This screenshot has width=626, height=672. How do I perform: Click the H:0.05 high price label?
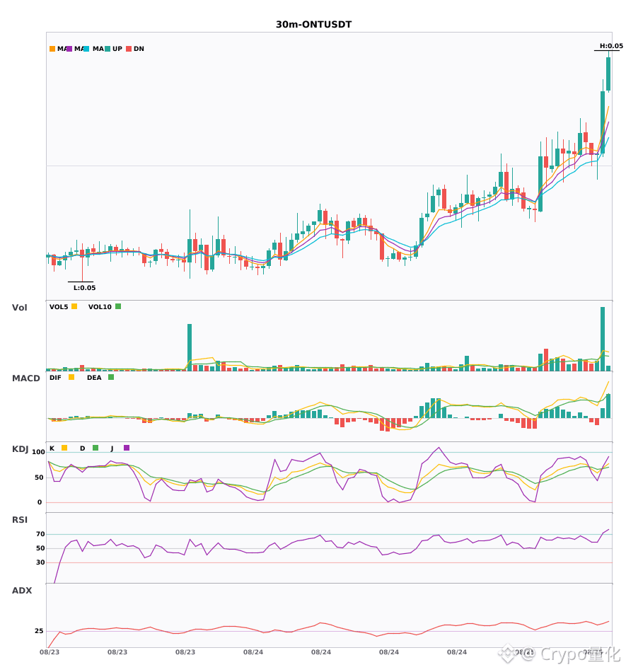[x=611, y=46]
